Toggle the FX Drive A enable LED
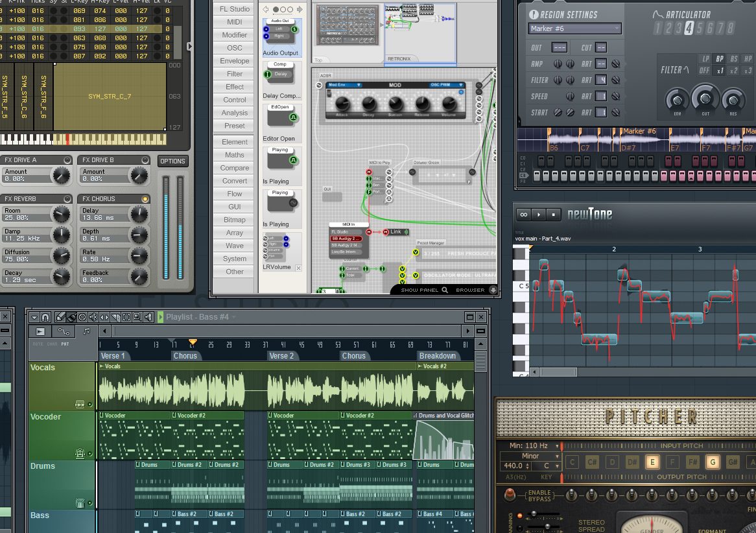This screenshot has width=756, height=533. 67,160
